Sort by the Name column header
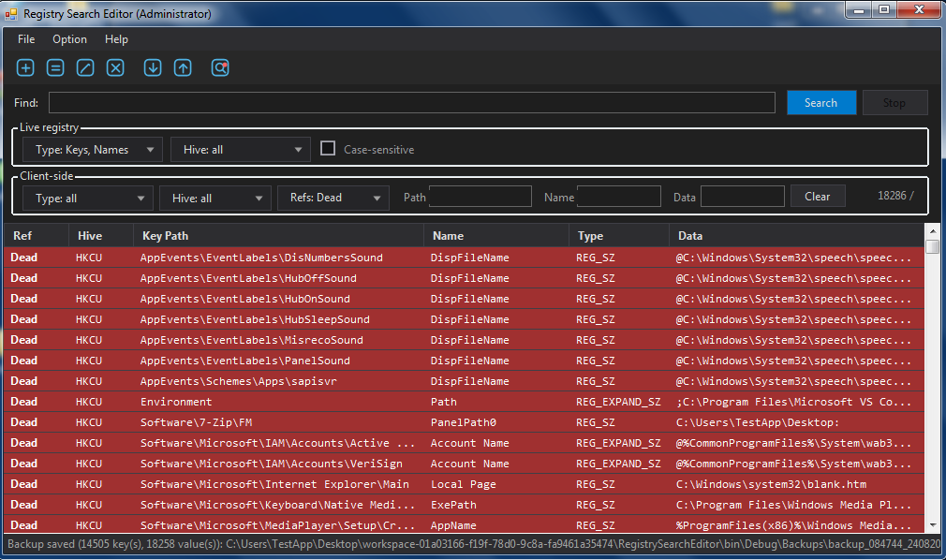 [495, 235]
